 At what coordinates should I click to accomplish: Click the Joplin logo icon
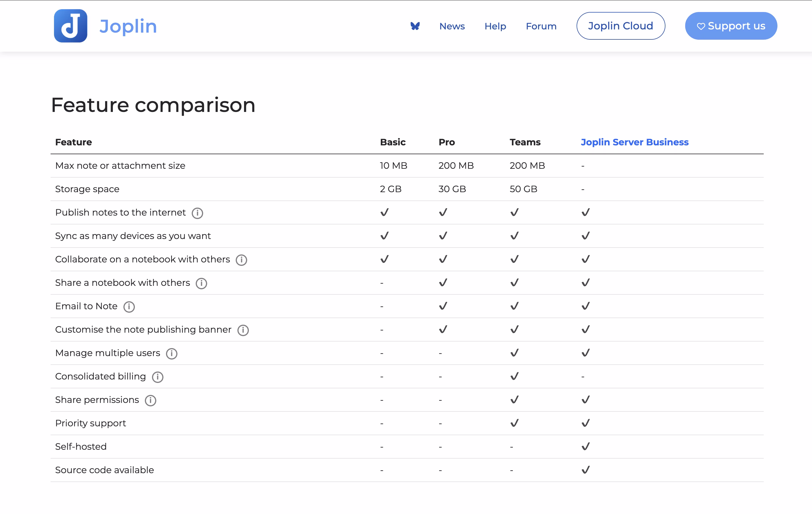(x=71, y=26)
